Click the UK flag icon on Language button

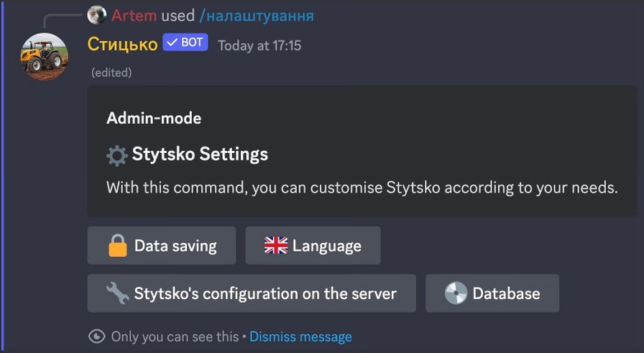276,246
